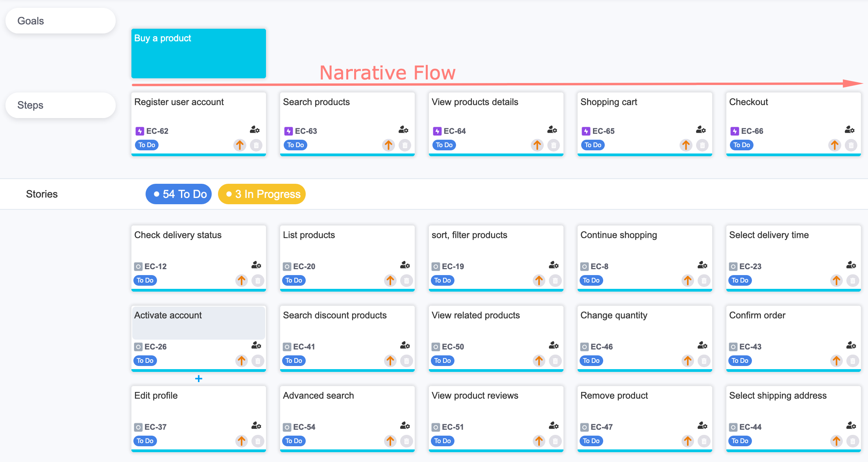
Task: Click the lightning icon on Shopping cart card
Action: point(585,131)
